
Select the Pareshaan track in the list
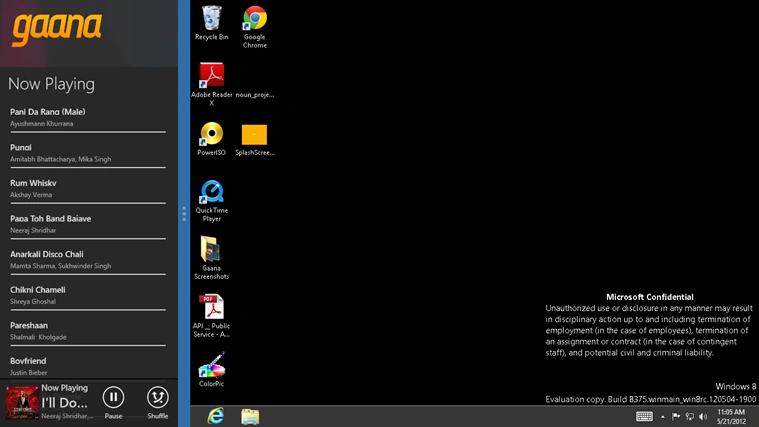[x=88, y=331]
